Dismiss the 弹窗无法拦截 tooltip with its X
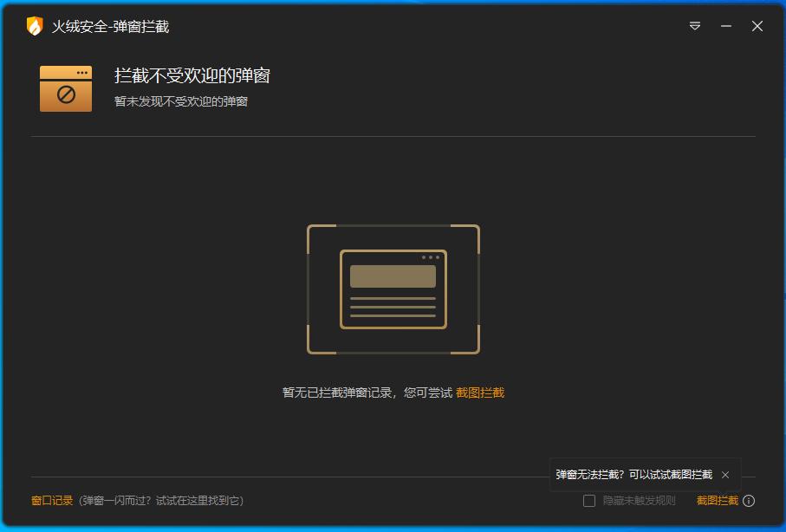Screen dimensions: 786x532 pyautogui.click(x=725, y=475)
